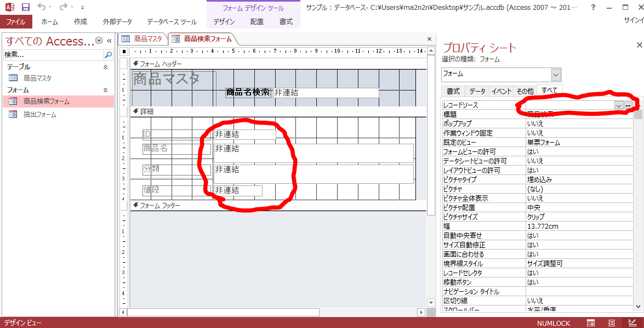This screenshot has width=644, height=328.
Task: Select the unbound textbox next to 商品名検索
Action: point(326,93)
